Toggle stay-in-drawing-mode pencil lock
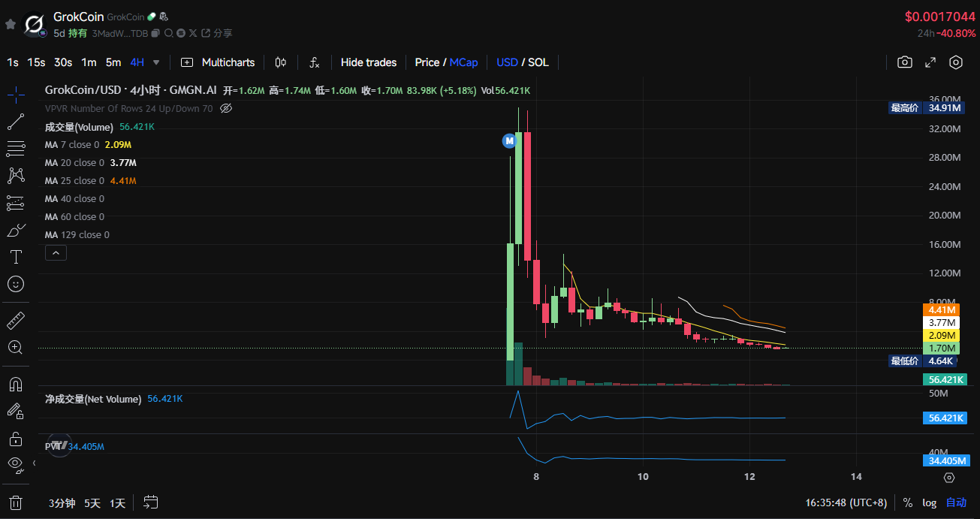The height and width of the screenshot is (519, 980). (16, 411)
